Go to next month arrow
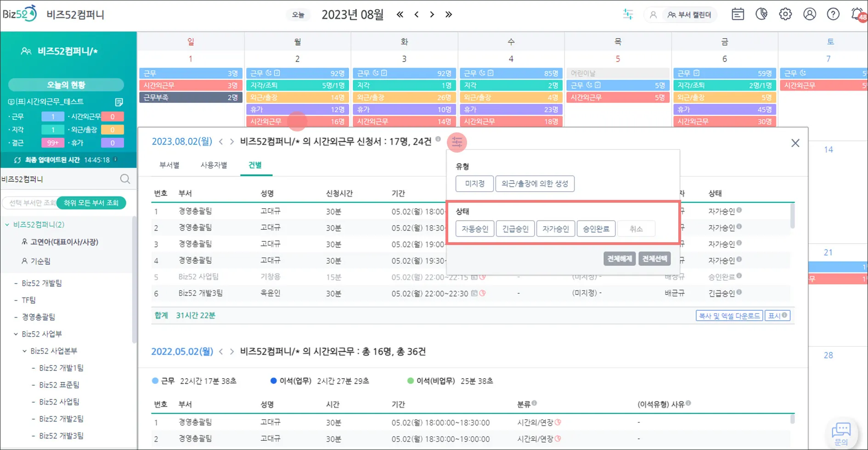 (432, 14)
